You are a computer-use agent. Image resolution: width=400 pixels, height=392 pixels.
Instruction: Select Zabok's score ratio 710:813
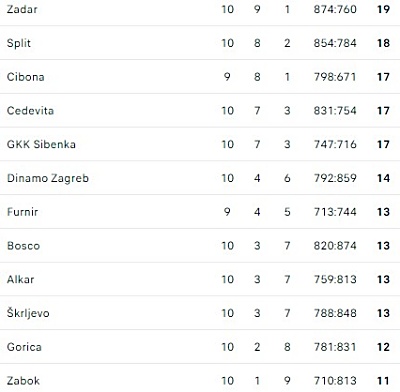tap(335, 381)
